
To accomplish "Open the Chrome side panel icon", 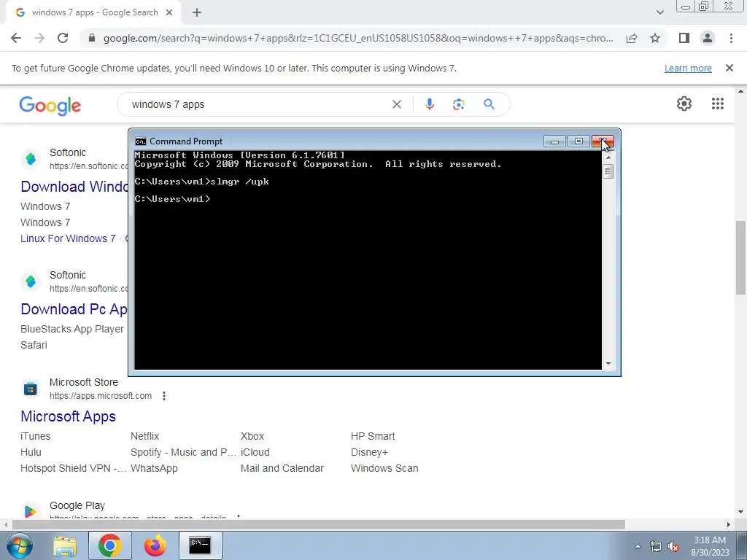I will 684,38.
